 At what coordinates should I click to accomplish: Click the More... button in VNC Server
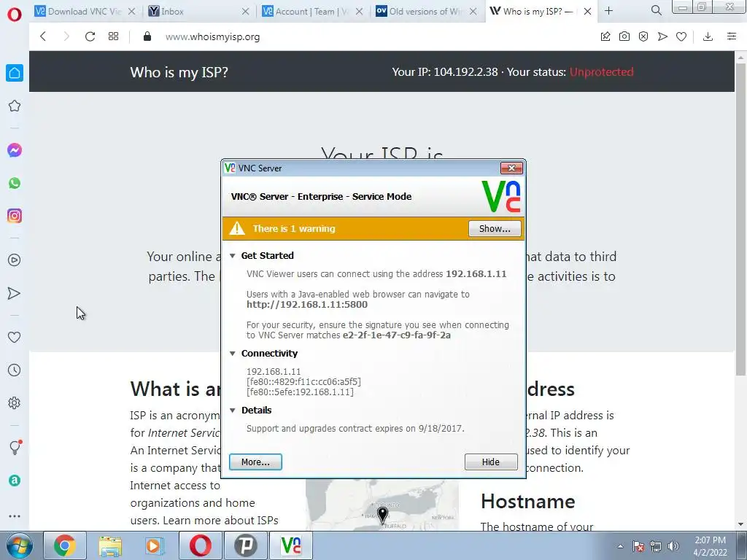(255, 462)
